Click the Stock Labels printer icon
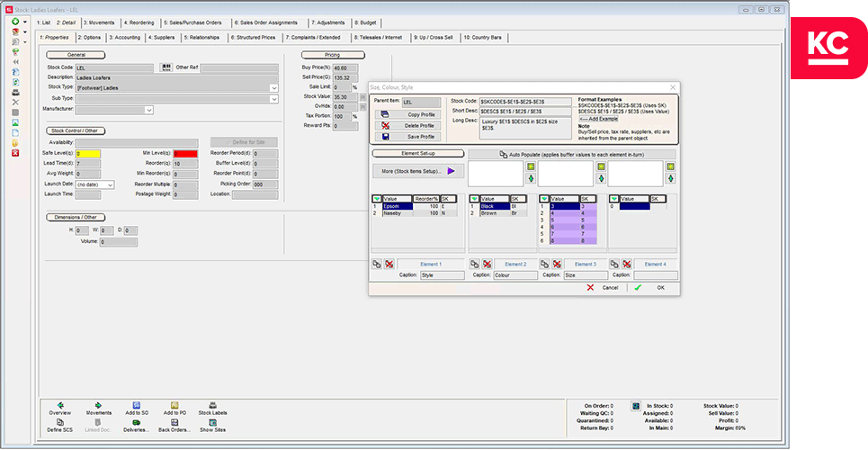 212,406
